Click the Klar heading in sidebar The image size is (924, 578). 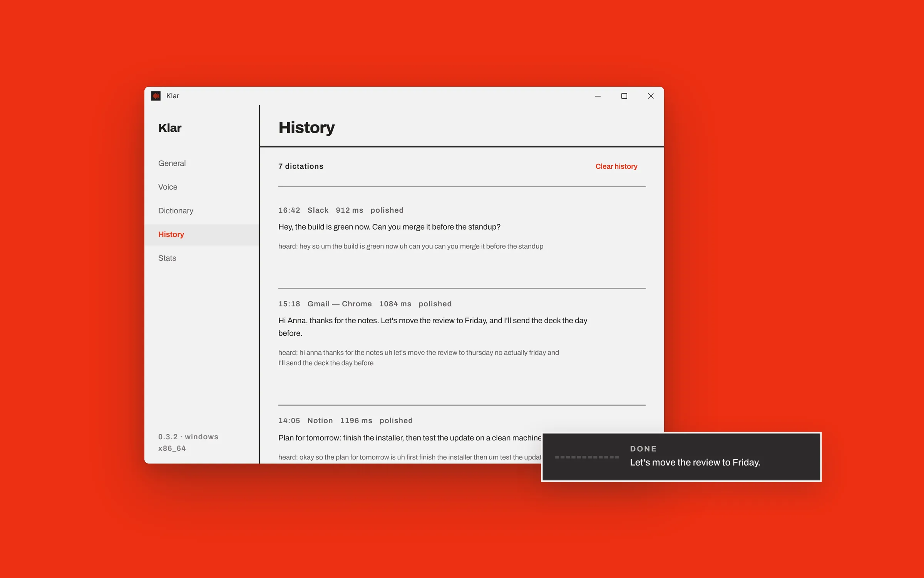[x=170, y=128]
